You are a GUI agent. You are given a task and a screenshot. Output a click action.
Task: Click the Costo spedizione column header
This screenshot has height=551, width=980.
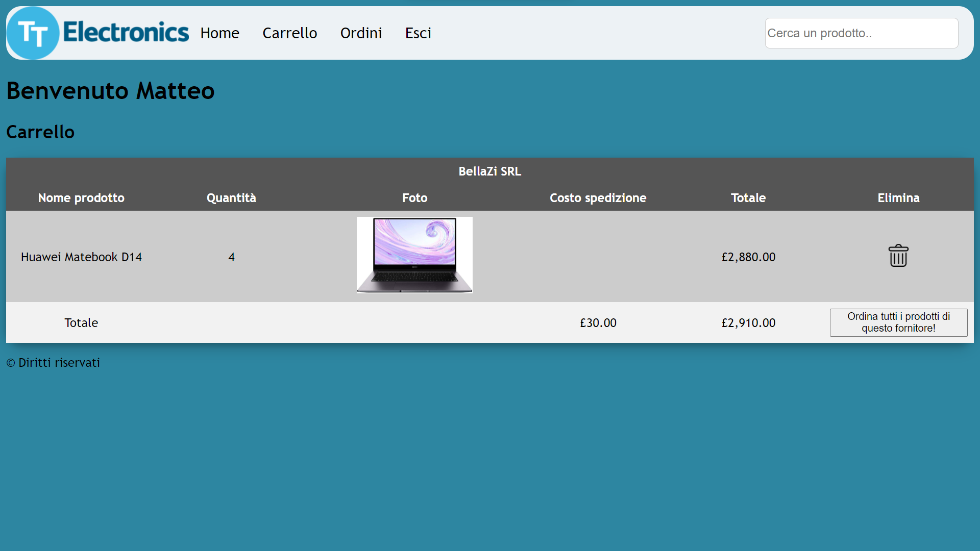pyautogui.click(x=598, y=198)
